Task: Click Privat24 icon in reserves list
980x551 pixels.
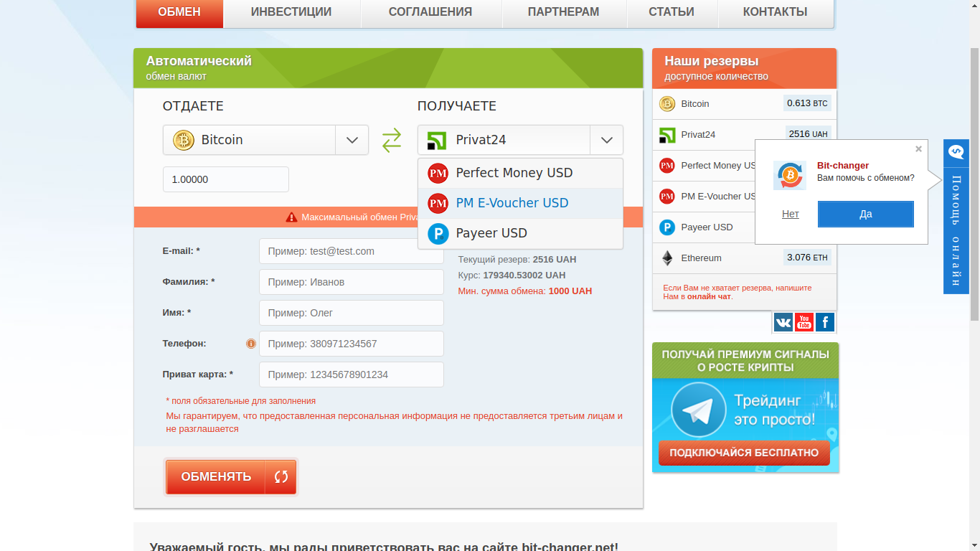Action: pos(667,135)
